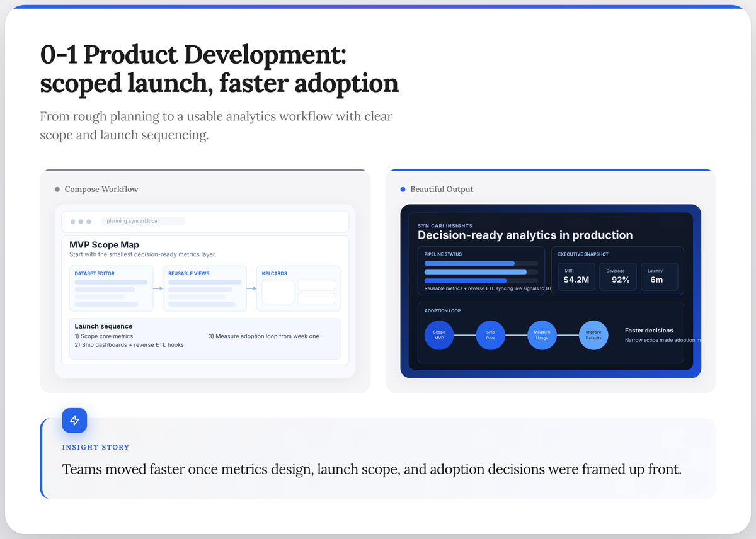
Task: Toggle the Compose Workflow status dot
Action: coord(57,189)
